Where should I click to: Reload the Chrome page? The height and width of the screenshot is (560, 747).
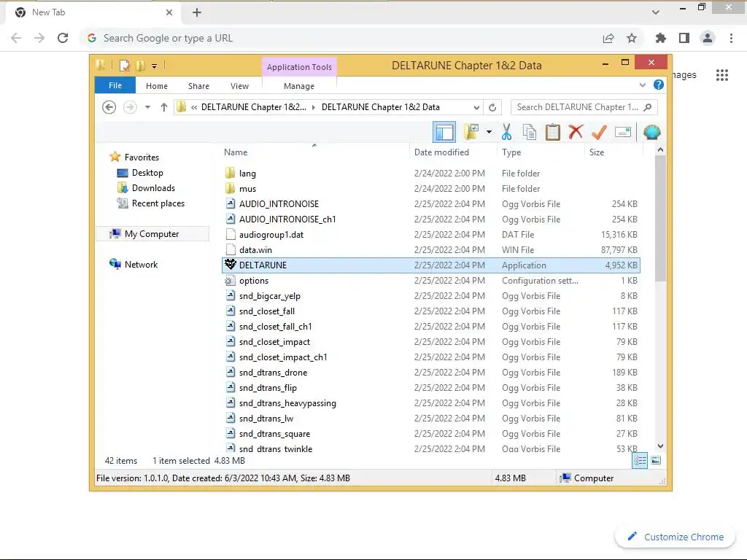point(63,38)
